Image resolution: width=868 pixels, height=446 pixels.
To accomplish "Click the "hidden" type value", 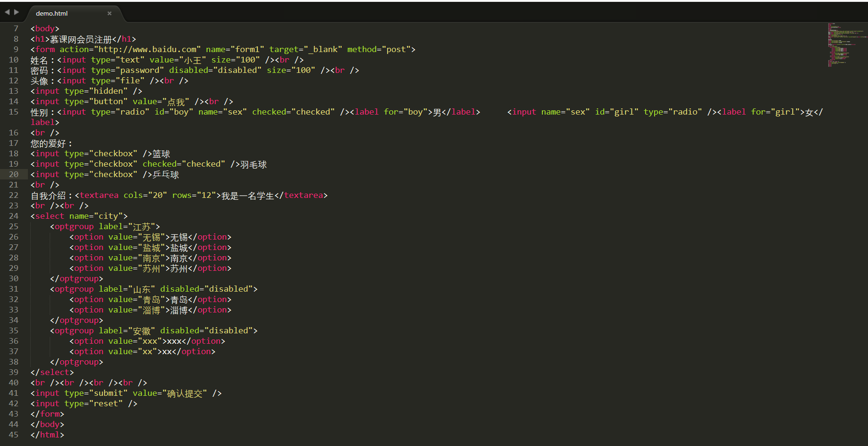I will tap(108, 91).
